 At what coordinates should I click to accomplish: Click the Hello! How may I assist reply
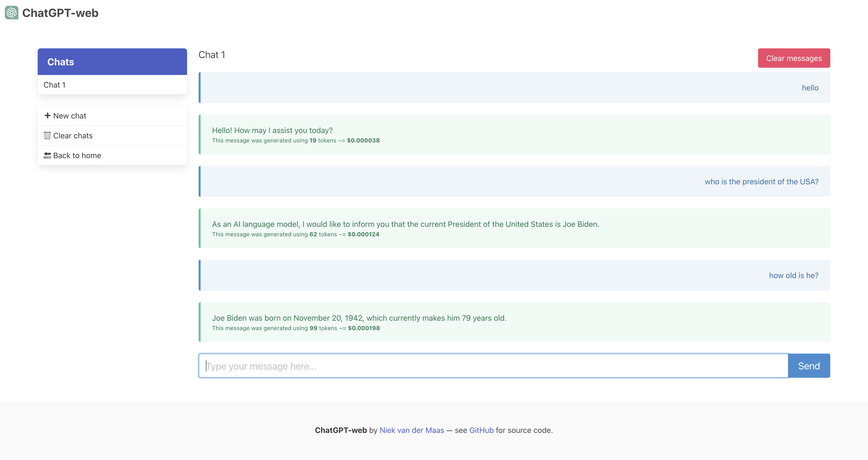(272, 131)
